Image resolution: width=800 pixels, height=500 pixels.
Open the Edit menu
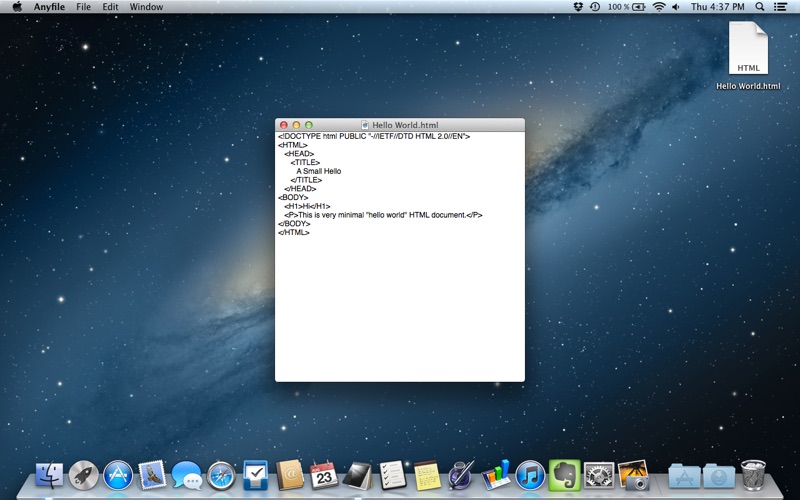110,7
